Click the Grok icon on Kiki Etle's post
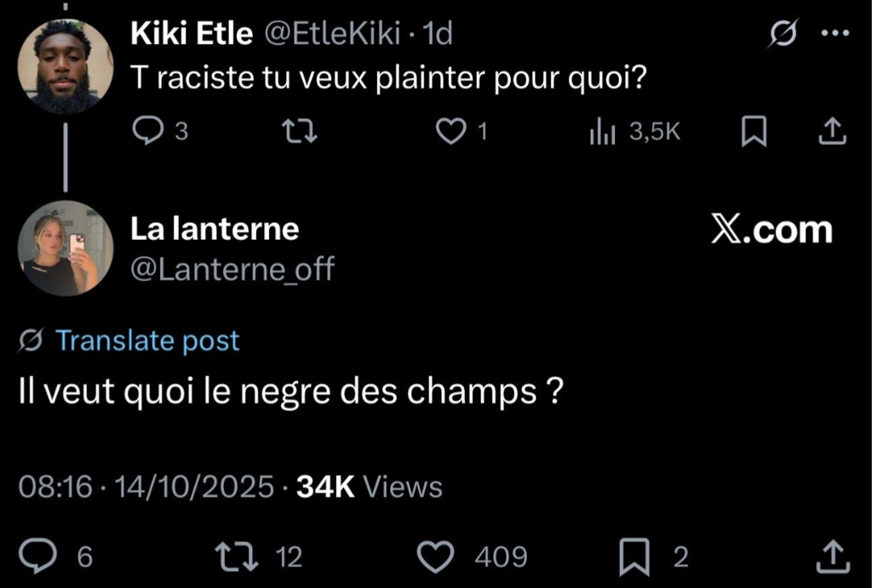Image resolution: width=872 pixels, height=588 pixels. [x=782, y=34]
